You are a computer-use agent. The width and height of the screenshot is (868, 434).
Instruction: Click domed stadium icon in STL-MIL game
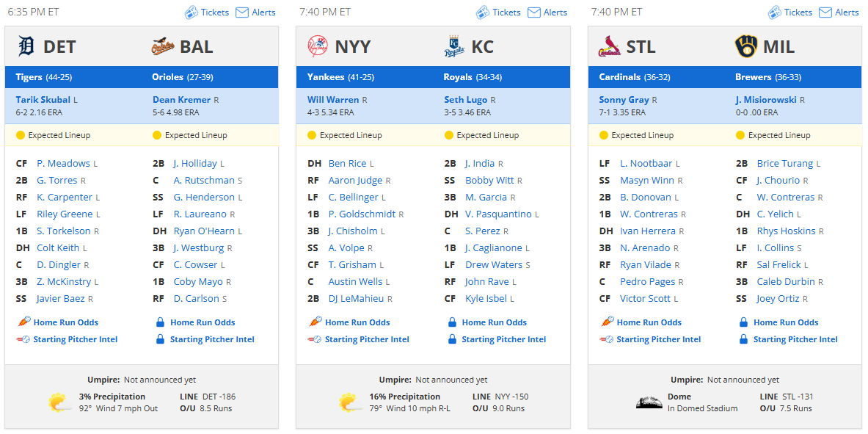(x=648, y=403)
